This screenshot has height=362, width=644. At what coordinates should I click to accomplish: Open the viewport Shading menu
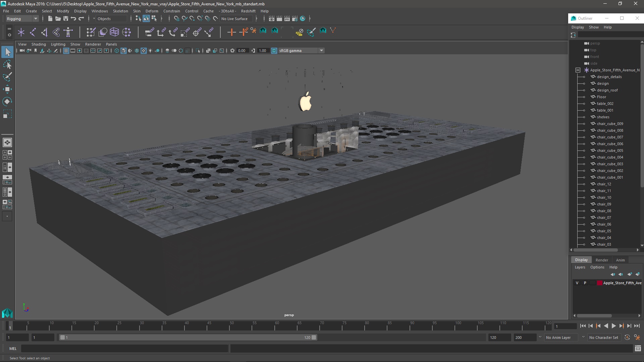pyautogui.click(x=39, y=44)
